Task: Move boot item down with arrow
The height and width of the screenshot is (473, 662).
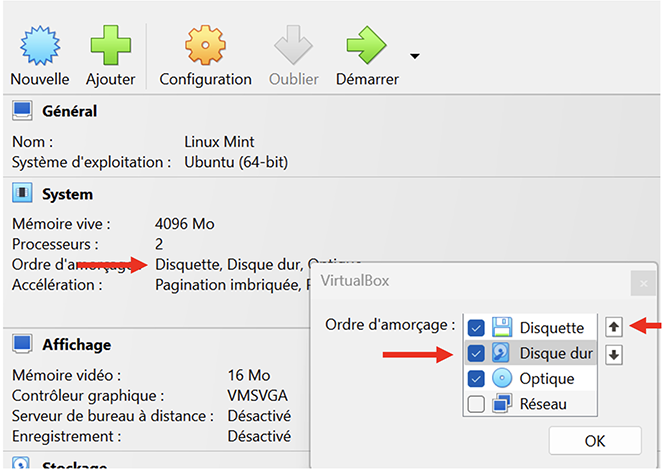Action: click(615, 354)
